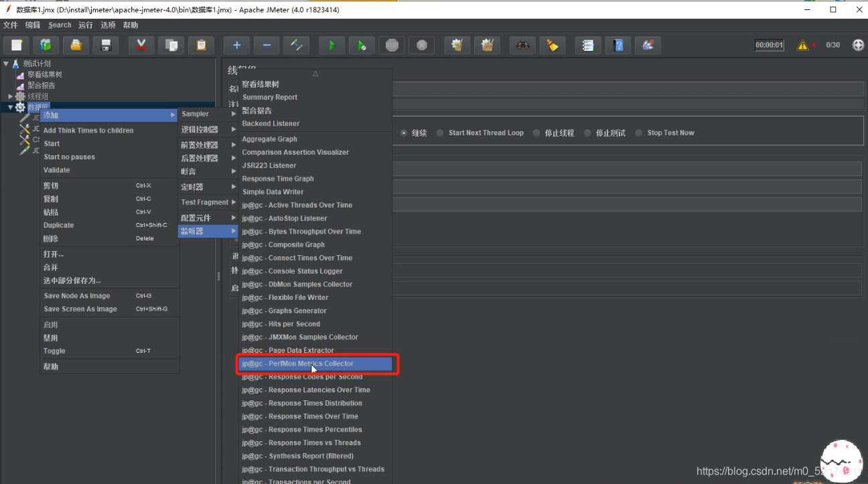Select 聚合报告 node in test plan tree
This screenshot has height=484, width=868.
42,86
